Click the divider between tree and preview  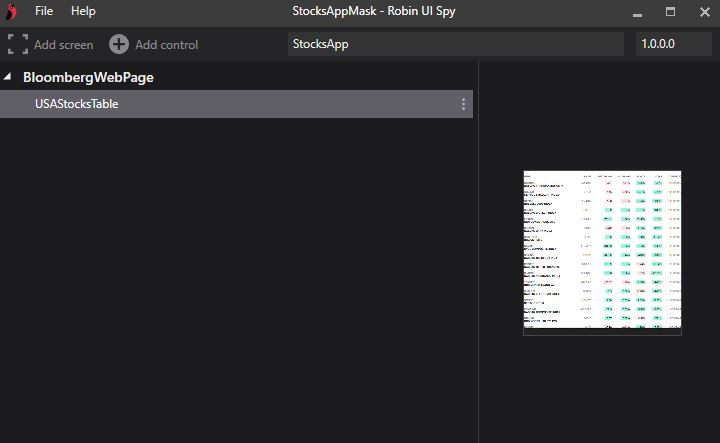click(478, 250)
